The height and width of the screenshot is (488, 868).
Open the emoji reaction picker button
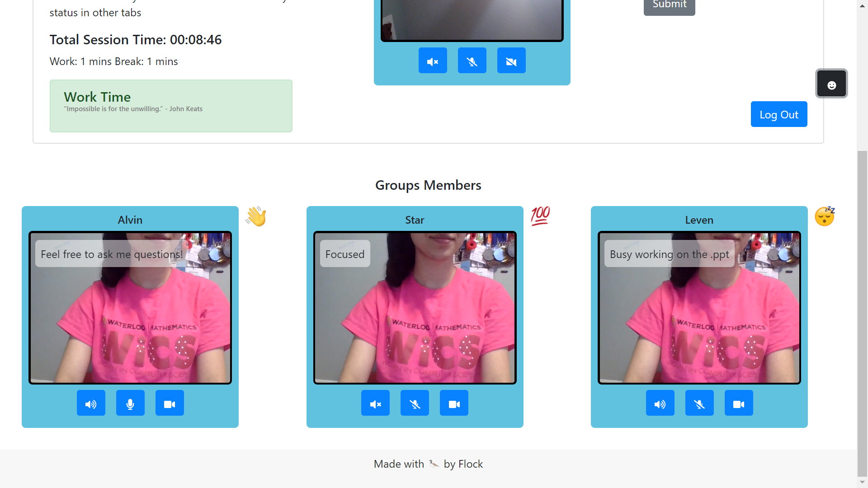[x=831, y=84]
